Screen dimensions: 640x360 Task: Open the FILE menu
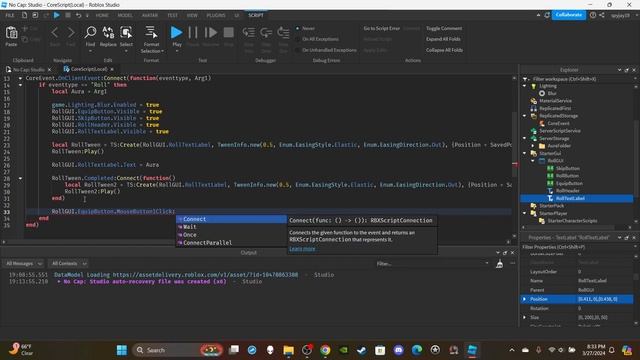[10, 15]
